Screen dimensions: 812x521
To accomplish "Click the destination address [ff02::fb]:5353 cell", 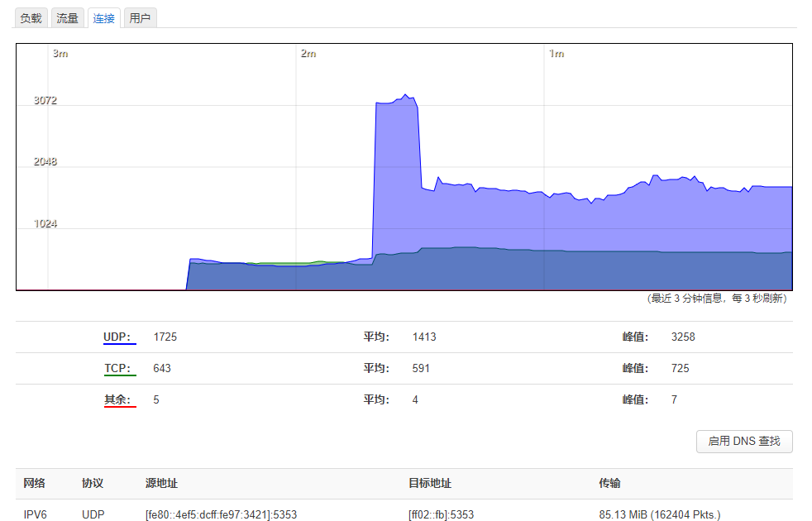I will click(x=441, y=514).
